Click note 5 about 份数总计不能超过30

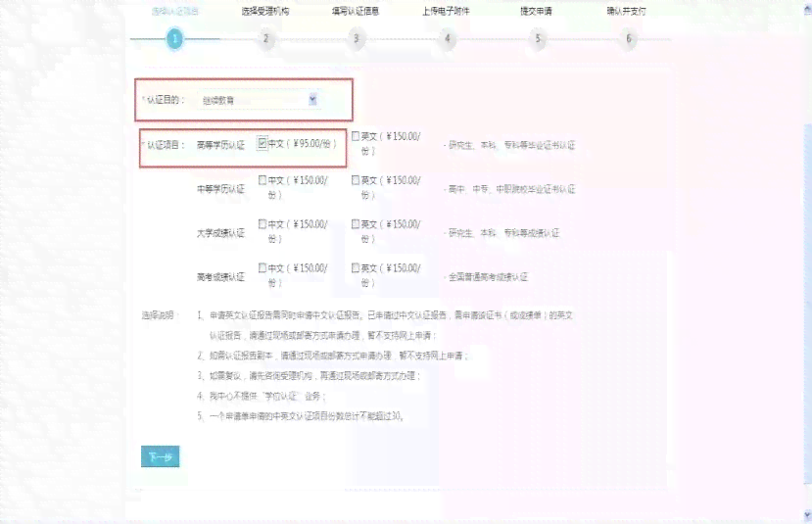301,416
